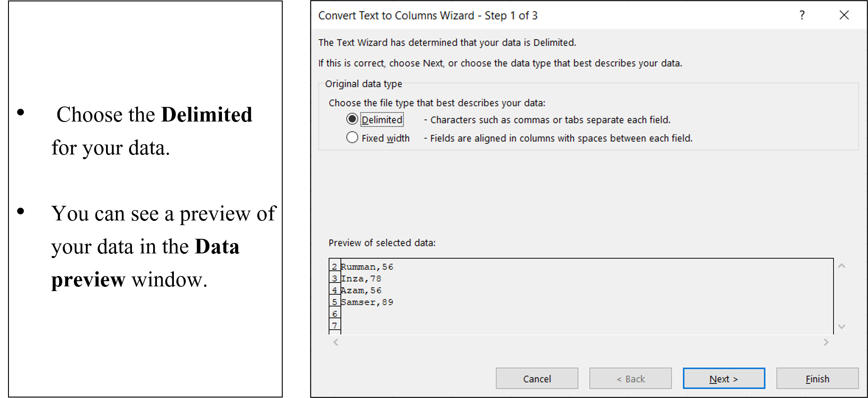Click the scroll-up arrow in data preview
This screenshot has height=398, width=868.
[842, 265]
